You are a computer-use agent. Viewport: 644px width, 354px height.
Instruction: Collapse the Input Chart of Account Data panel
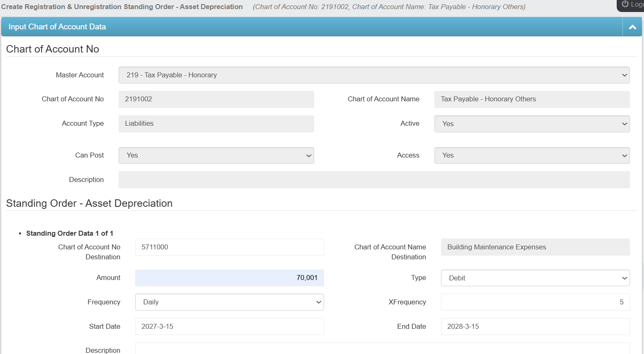[x=632, y=27]
